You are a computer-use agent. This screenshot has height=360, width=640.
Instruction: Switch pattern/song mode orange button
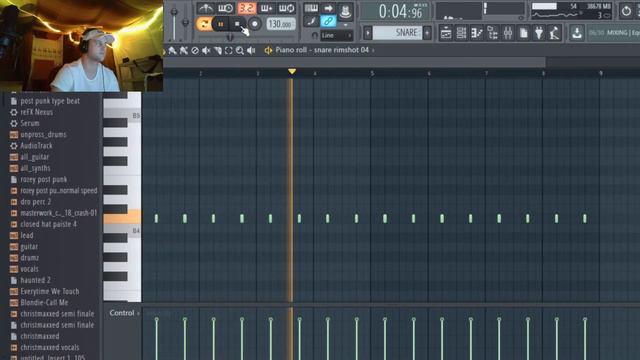(x=203, y=24)
